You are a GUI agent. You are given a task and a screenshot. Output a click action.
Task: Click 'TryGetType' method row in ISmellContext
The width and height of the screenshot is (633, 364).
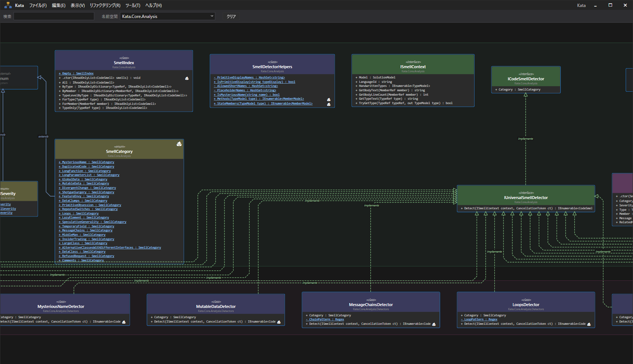404,103
